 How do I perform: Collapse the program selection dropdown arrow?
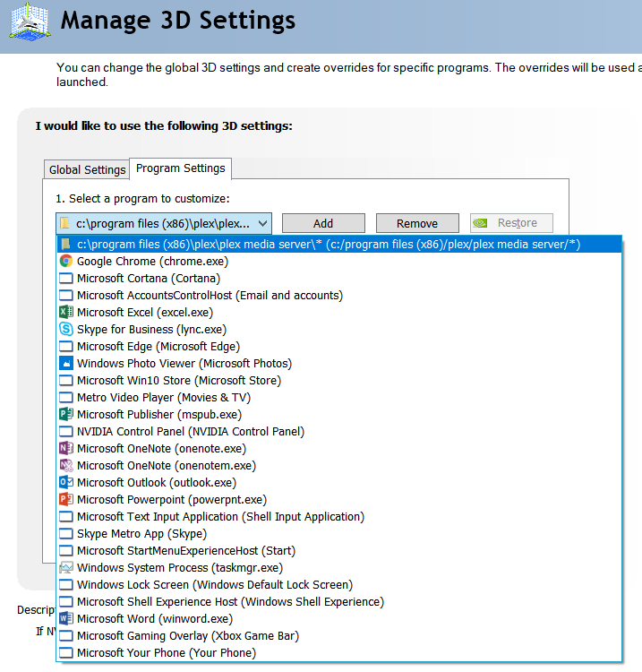[x=262, y=223]
